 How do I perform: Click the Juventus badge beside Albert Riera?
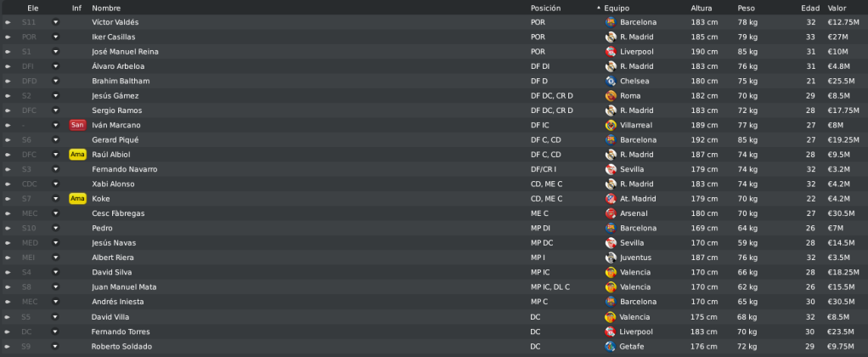[x=611, y=258]
